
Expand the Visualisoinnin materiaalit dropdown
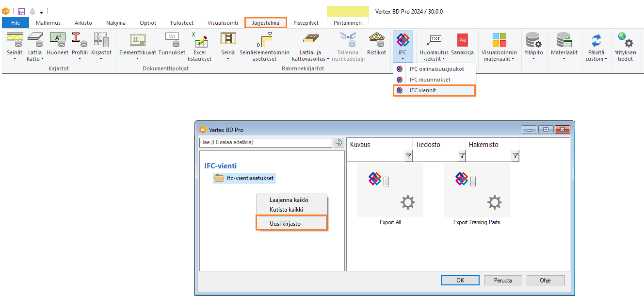click(499, 59)
